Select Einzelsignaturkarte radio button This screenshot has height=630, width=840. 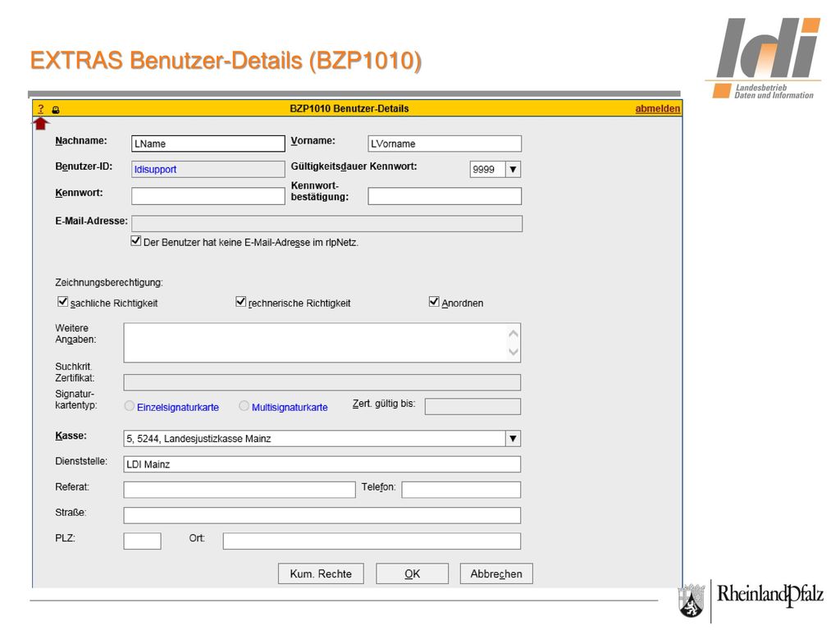pyautogui.click(x=129, y=406)
